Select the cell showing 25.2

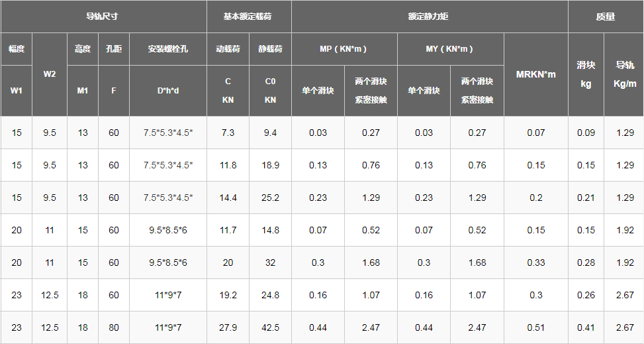270,198
